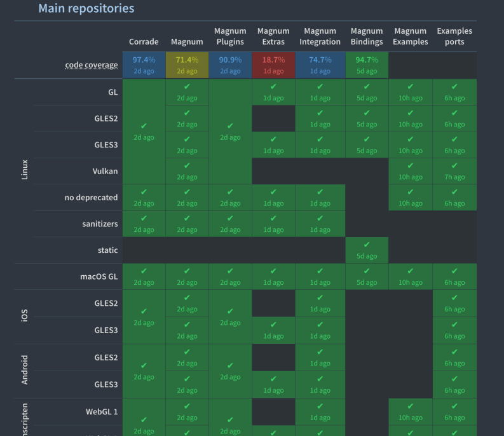Open Magnum Plugins sanitizers build status

tap(230, 224)
